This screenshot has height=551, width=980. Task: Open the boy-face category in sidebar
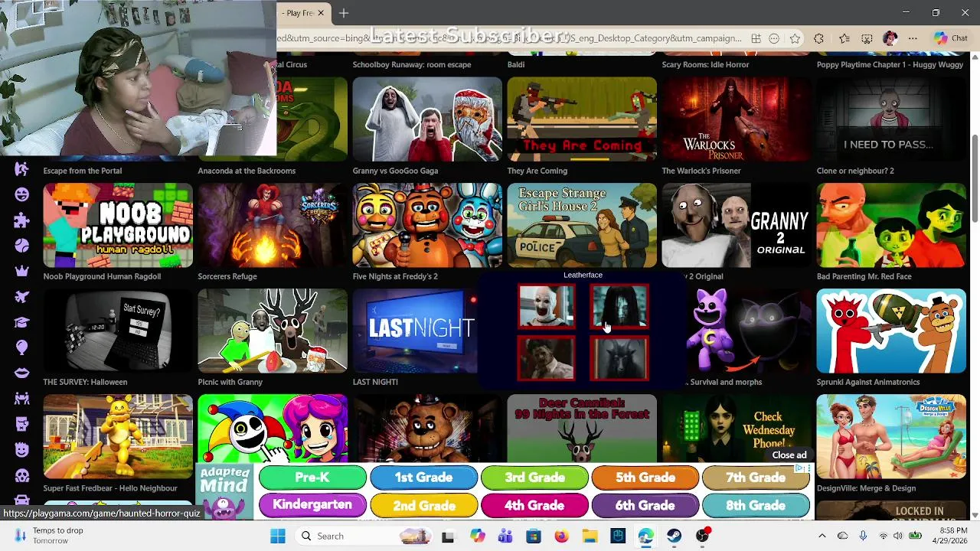pos(21,449)
